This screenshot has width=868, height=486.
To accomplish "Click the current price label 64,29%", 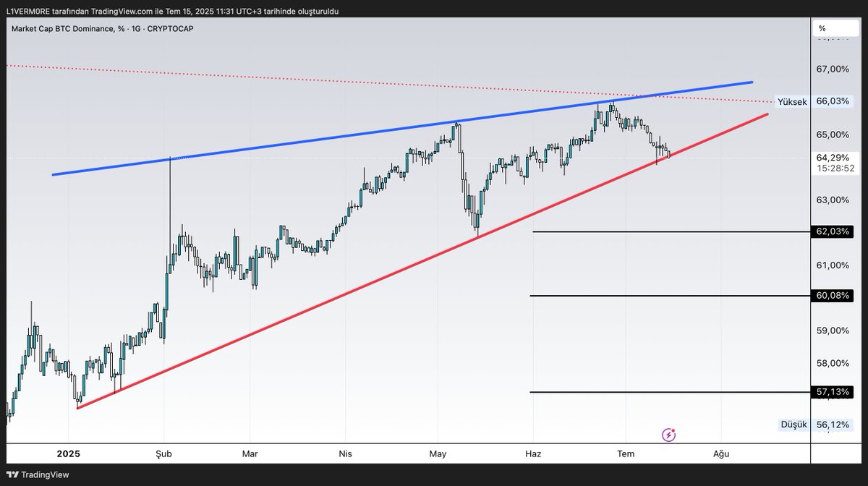I will coord(832,157).
